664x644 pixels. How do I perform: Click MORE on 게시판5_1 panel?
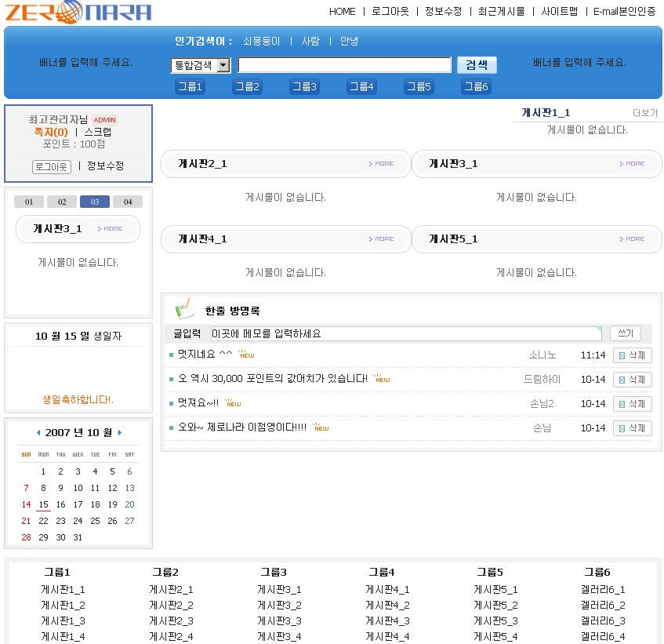(x=632, y=239)
